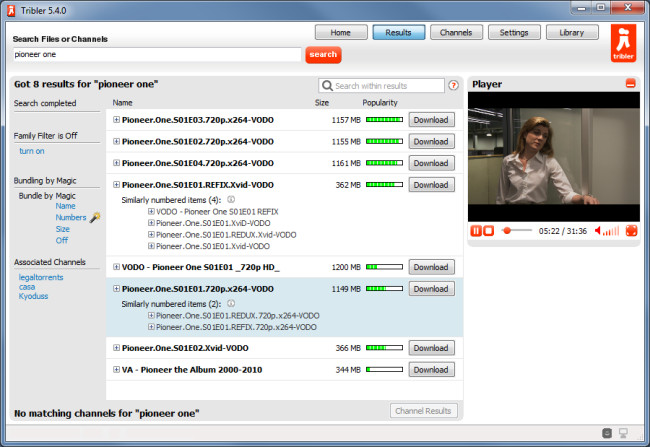
Task: Click the status bar disk icon
Action: (x=606, y=433)
